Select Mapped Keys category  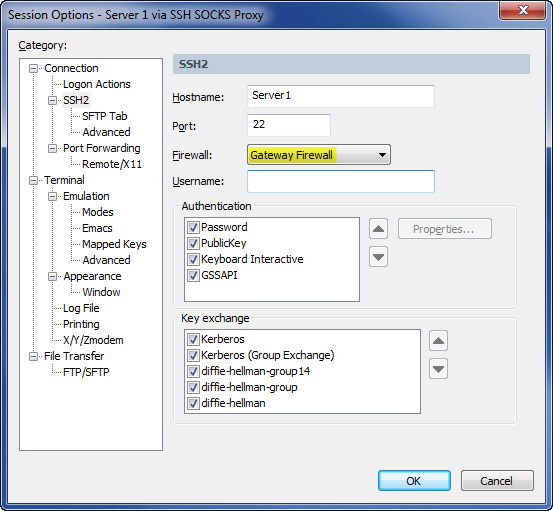114,244
